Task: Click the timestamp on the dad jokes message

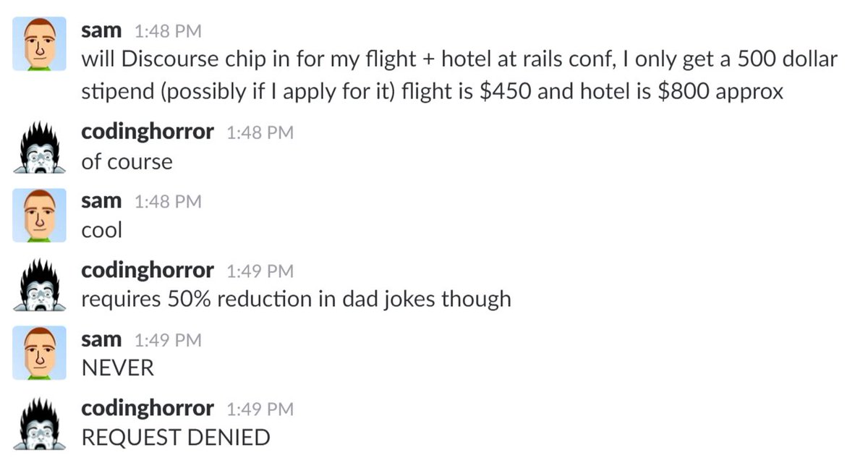Action: (x=260, y=272)
